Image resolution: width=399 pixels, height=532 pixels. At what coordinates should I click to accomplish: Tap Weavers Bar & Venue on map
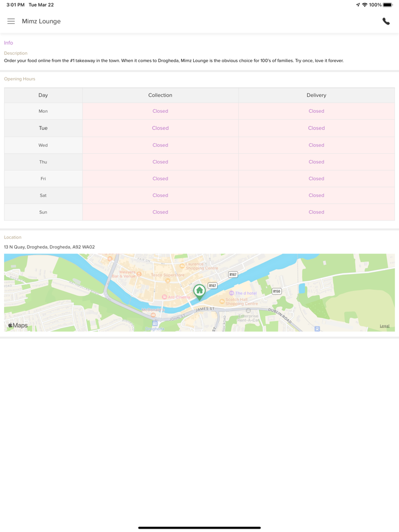tap(128, 274)
